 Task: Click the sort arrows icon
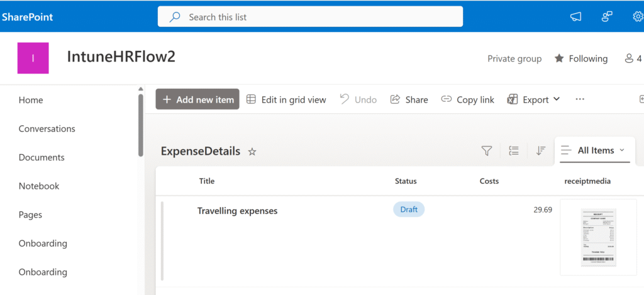540,150
